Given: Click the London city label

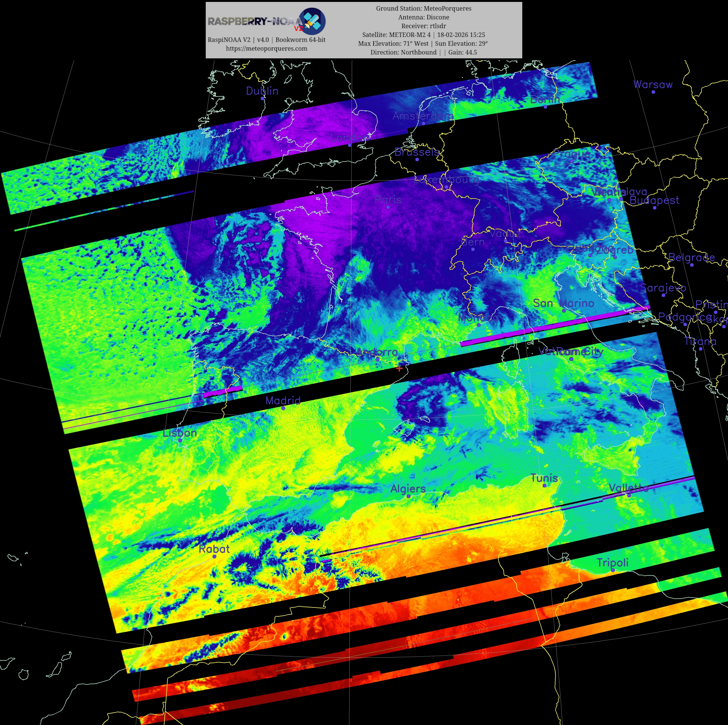Looking at the screenshot, I should [349, 137].
